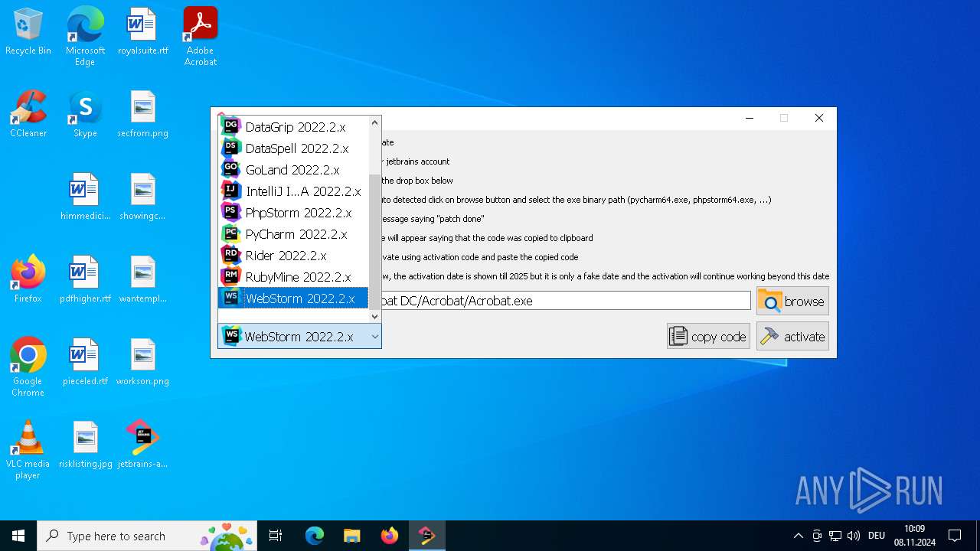Show hidden system tray icons

(x=798, y=536)
